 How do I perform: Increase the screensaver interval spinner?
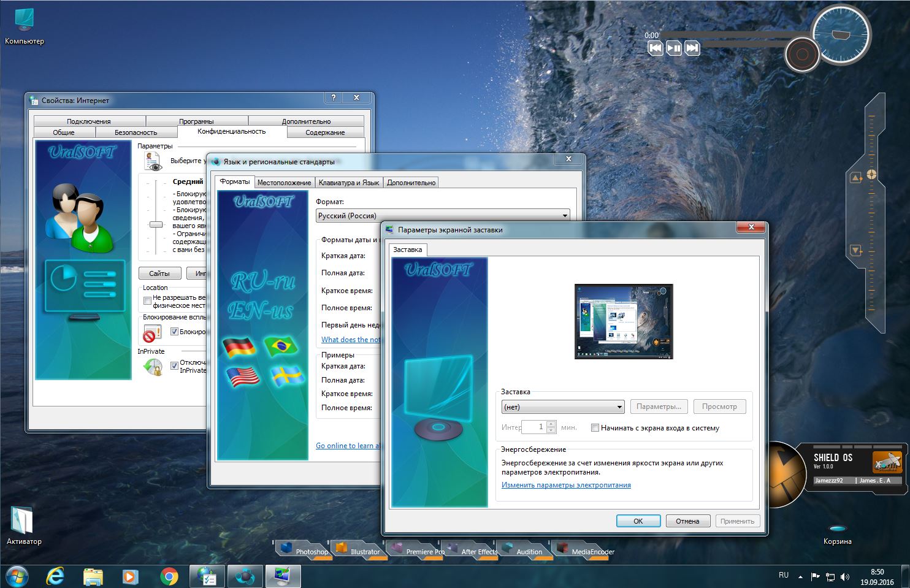coord(551,424)
